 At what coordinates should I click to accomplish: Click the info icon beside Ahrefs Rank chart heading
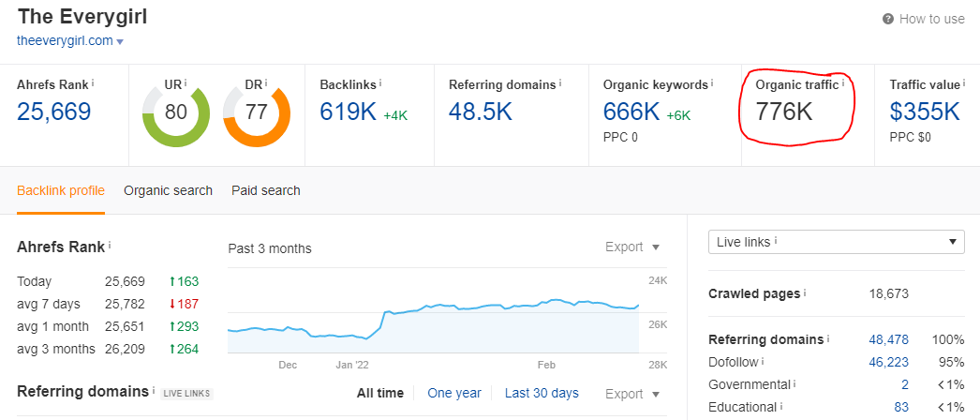point(110,247)
